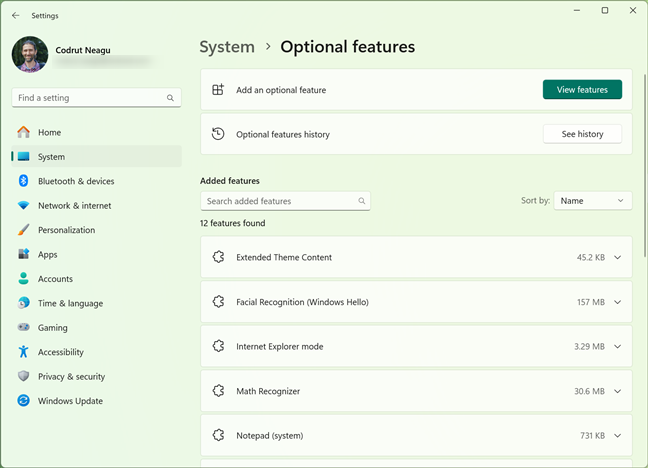648x468 pixels.
Task: Click the Internet Explorer mode label
Action: (279, 346)
